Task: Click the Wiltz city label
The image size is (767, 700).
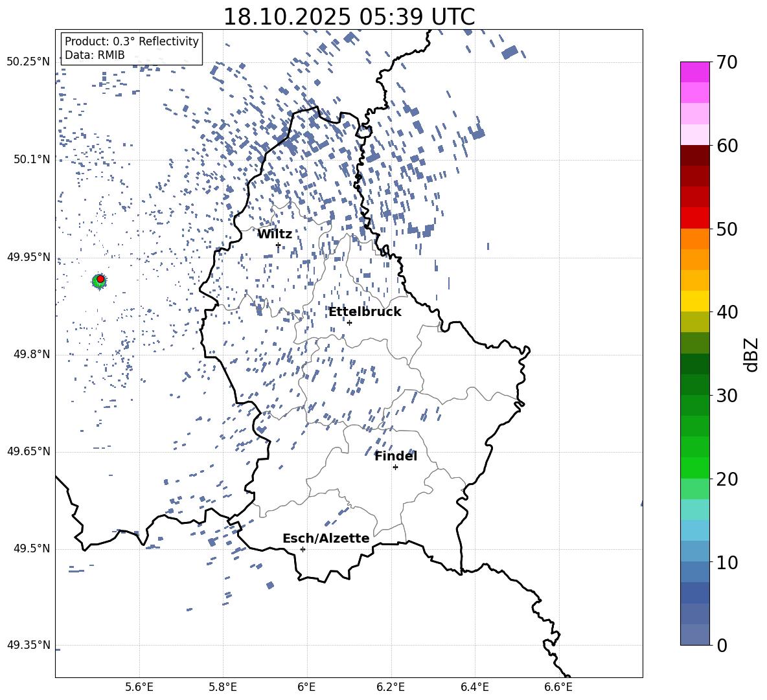Action: pos(275,234)
